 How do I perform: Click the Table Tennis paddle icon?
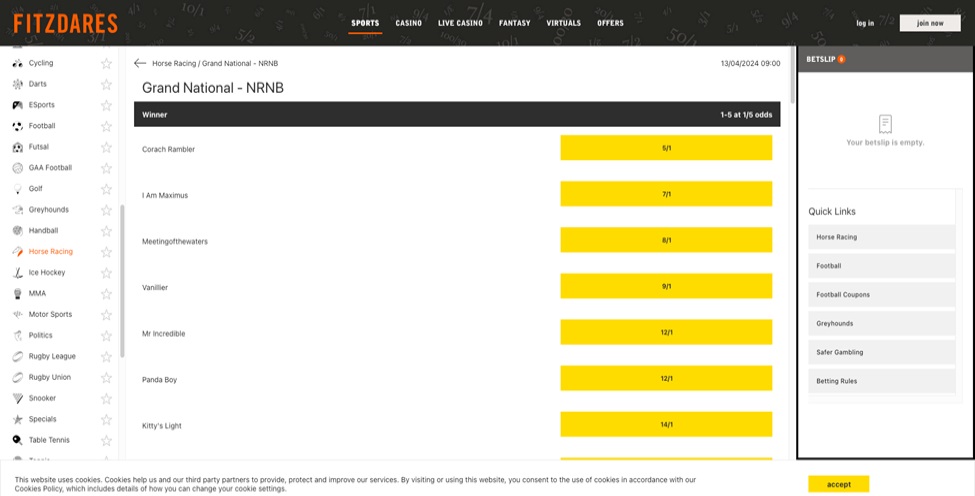(18, 440)
